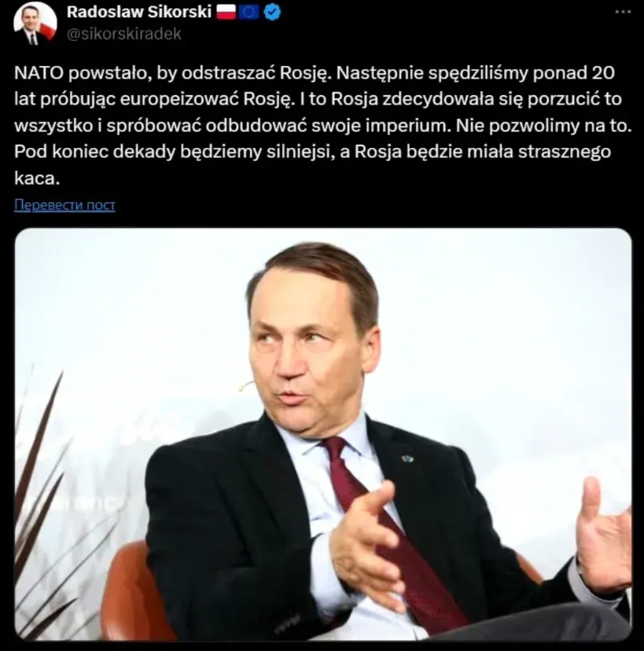
Task: Click the Перевести пост translate link
Action: coord(64,204)
